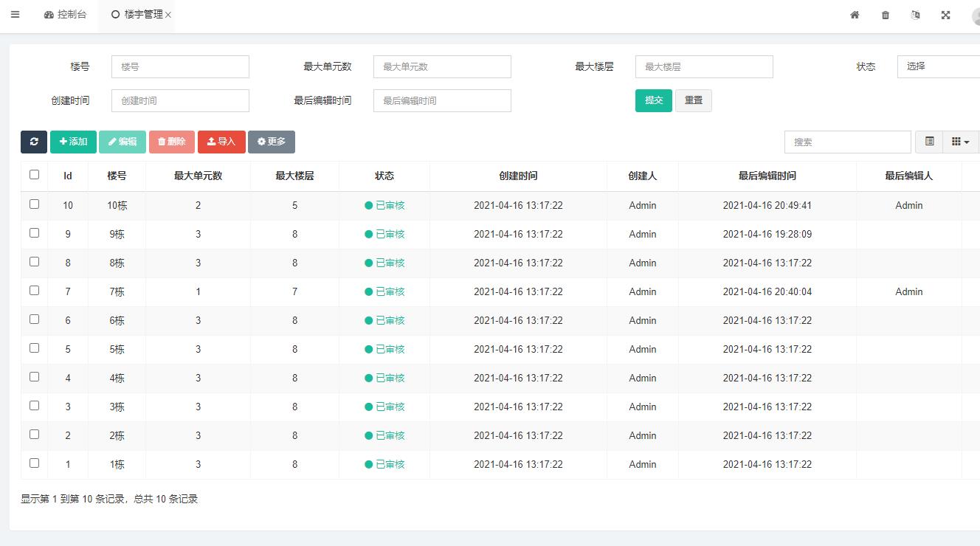Click the language switch icon
This screenshot has height=546, width=980.
(916, 15)
